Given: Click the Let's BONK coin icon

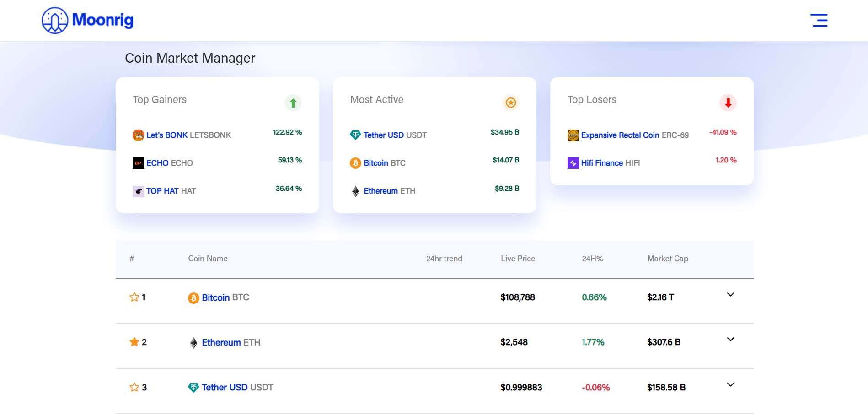Looking at the screenshot, I should pos(138,135).
